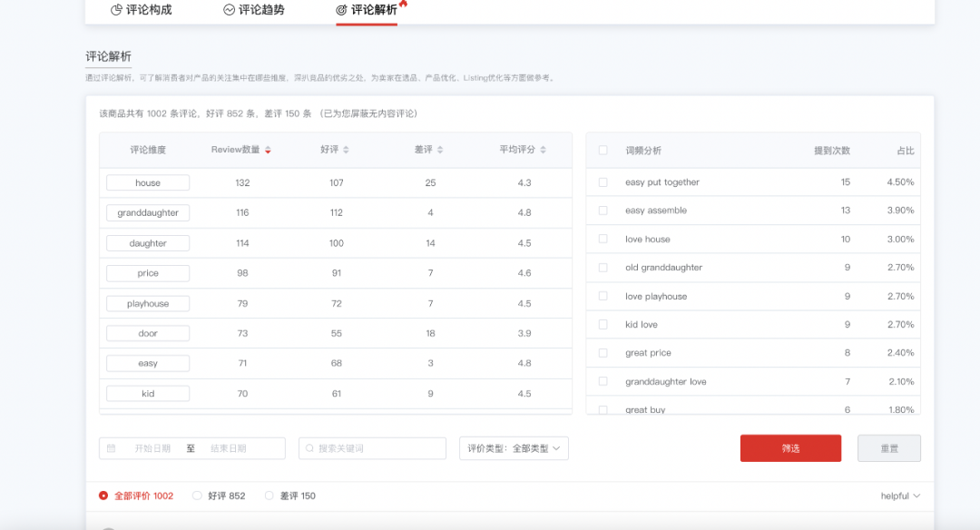Screen dimensions: 980x530
Task: Toggle the select-all checkbox in 词频分析 header
Action: pos(603,151)
